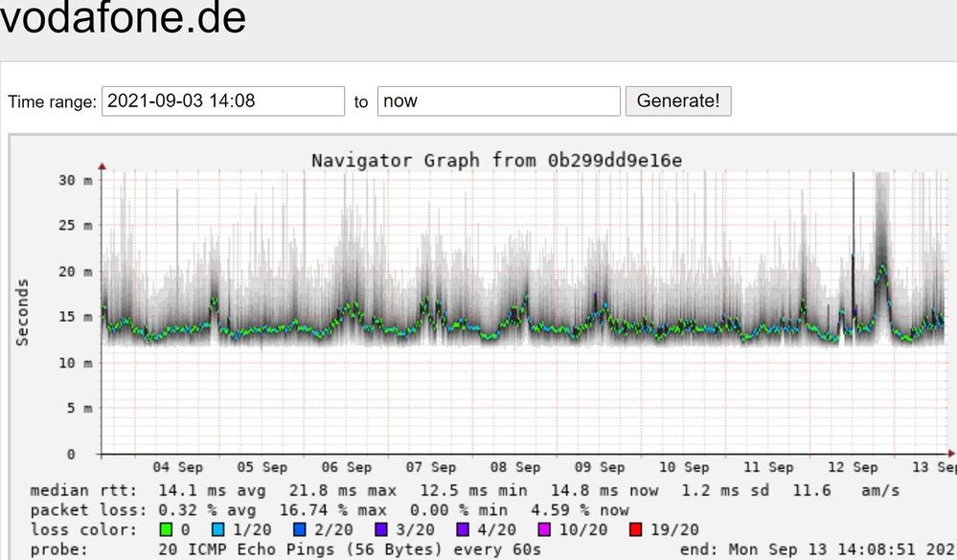The image size is (957, 560).
Task: Click the '16.74 % max' packet loss value
Action: pos(333,510)
